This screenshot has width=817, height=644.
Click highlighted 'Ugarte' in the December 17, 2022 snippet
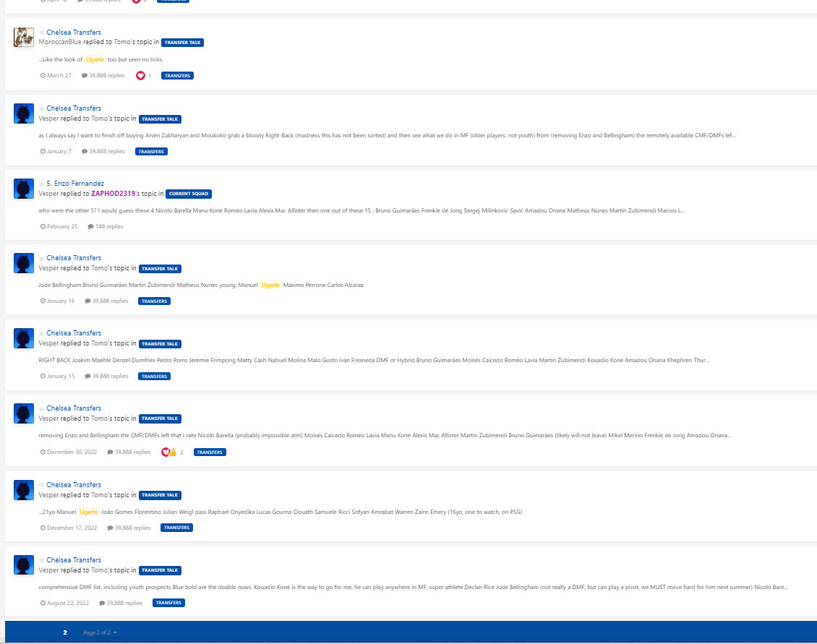click(x=89, y=512)
